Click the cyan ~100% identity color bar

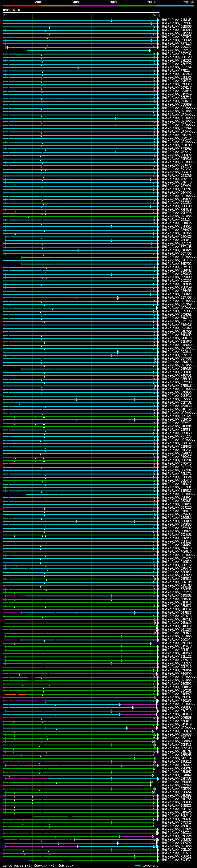click(175, 6)
